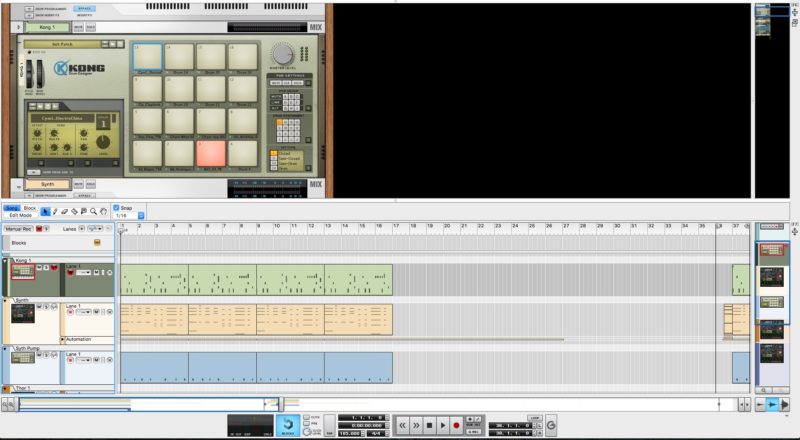Click the Kong Drum Designer logo
This screenshot has width=800, height=440.
click(80, 68)
